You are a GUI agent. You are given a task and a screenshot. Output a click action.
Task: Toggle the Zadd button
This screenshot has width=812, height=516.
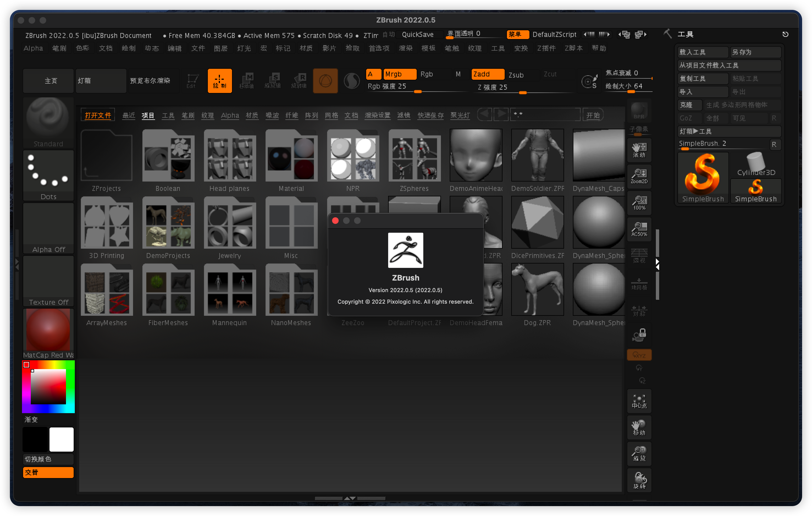488,74
